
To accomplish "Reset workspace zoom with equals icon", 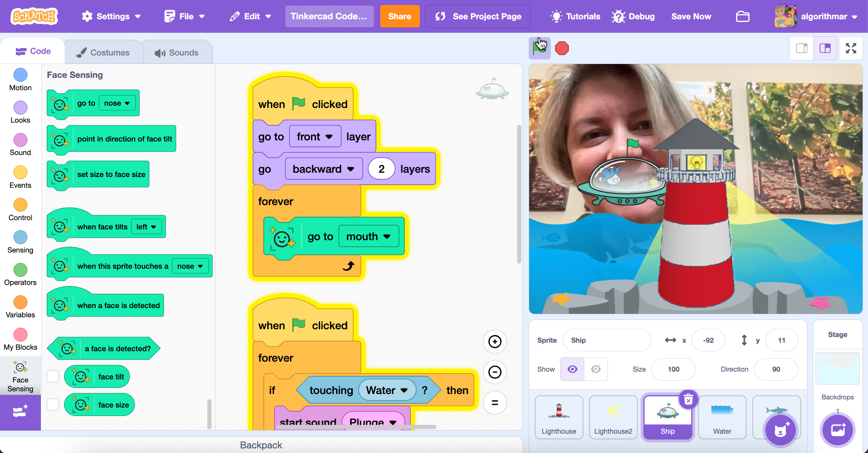I will [495, 403].
